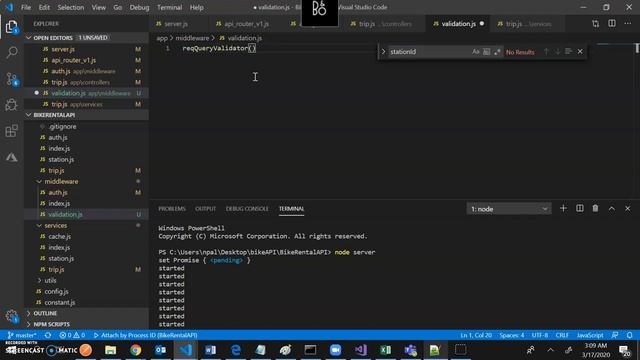
Task: Go to previous find match
Action: [x=546, y=51]
